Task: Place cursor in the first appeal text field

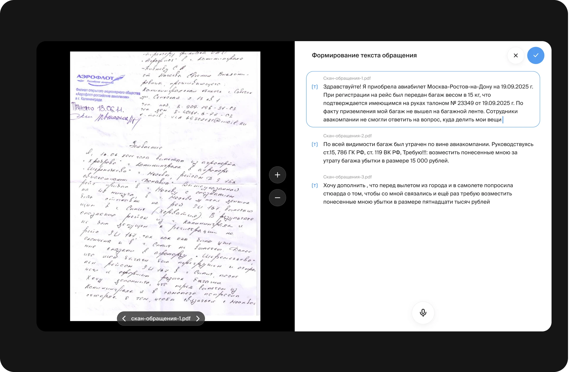Action: coord(423,99)
